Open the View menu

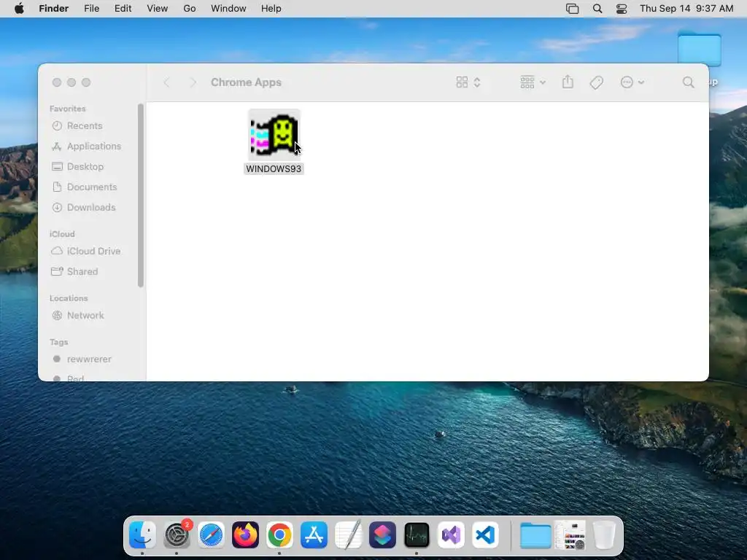[158, 9]
